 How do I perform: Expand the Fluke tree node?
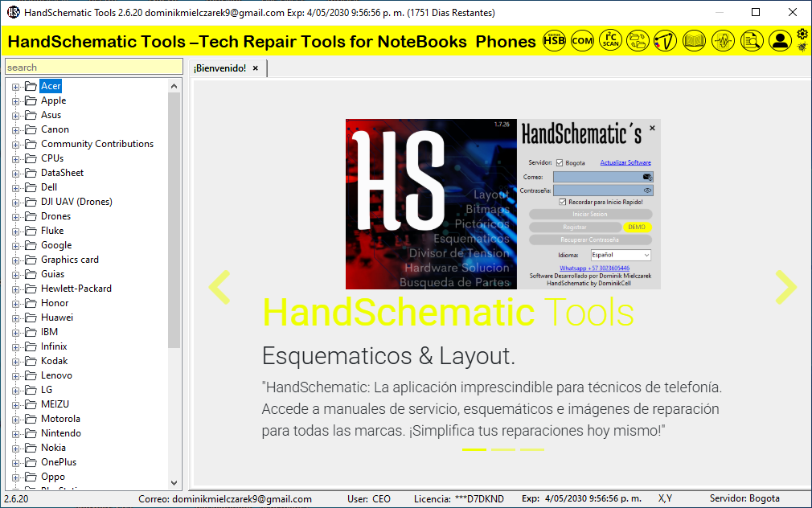tap(15, 231)
